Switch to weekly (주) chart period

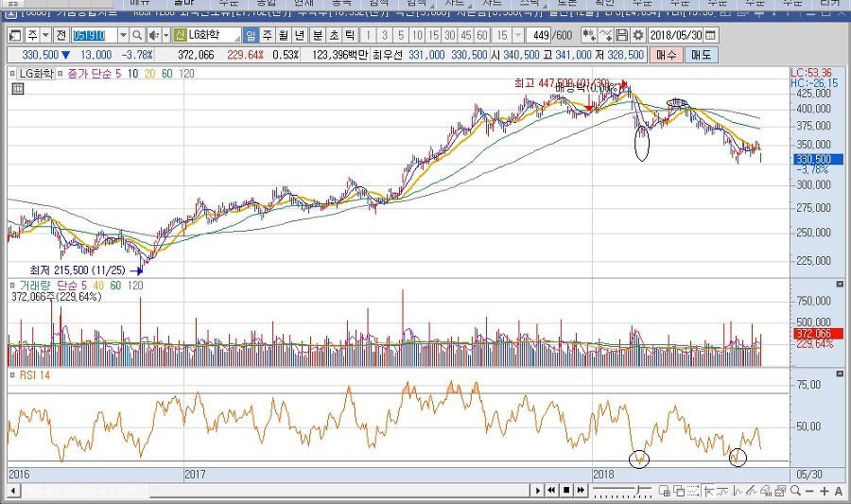pos(268,35)
